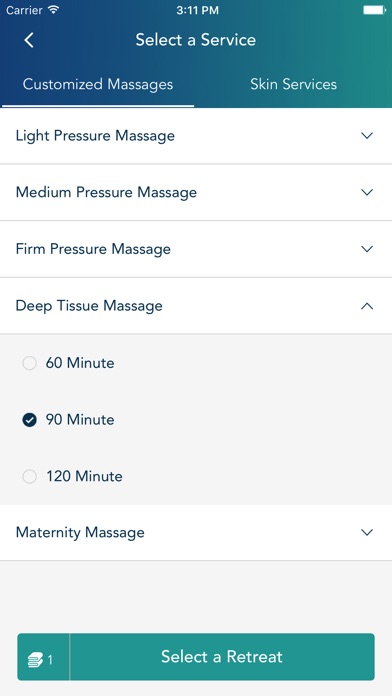Tap the stacked towels cart icon

pos(35,660)
